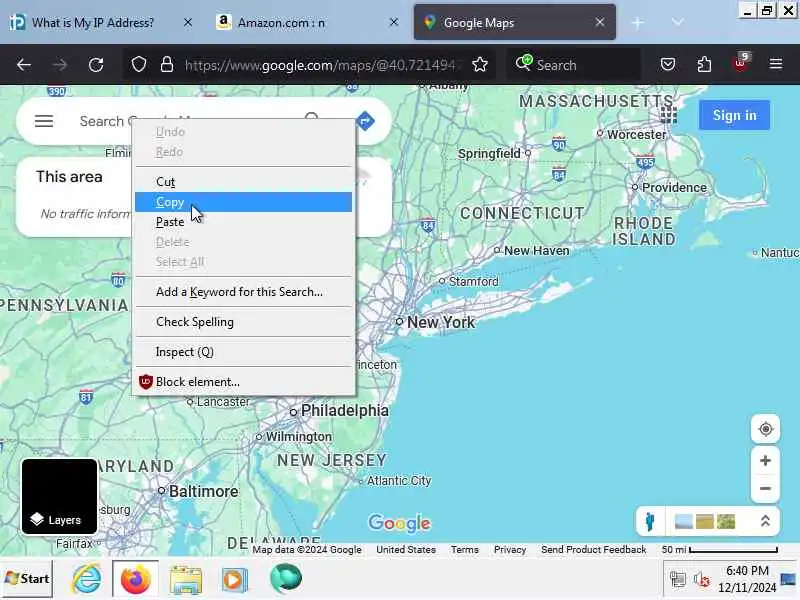Switch to the What is My IP Address tab

coord(92,22)
